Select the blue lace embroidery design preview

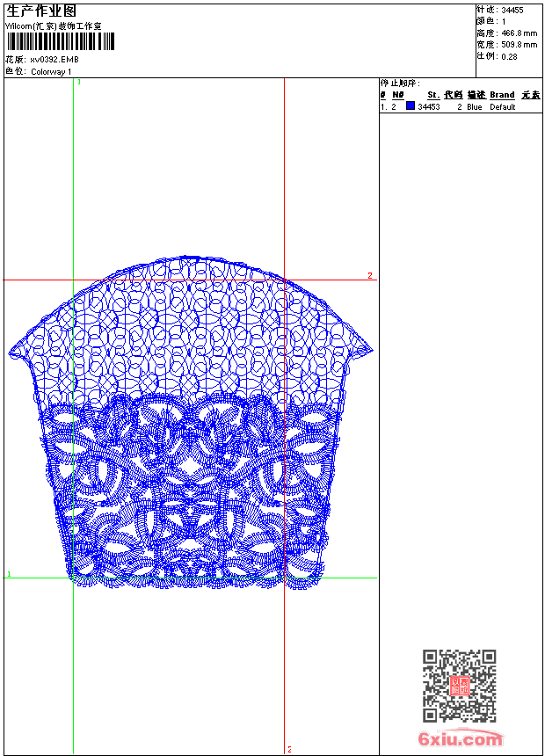pyautogui.click(x=191, y=422)
